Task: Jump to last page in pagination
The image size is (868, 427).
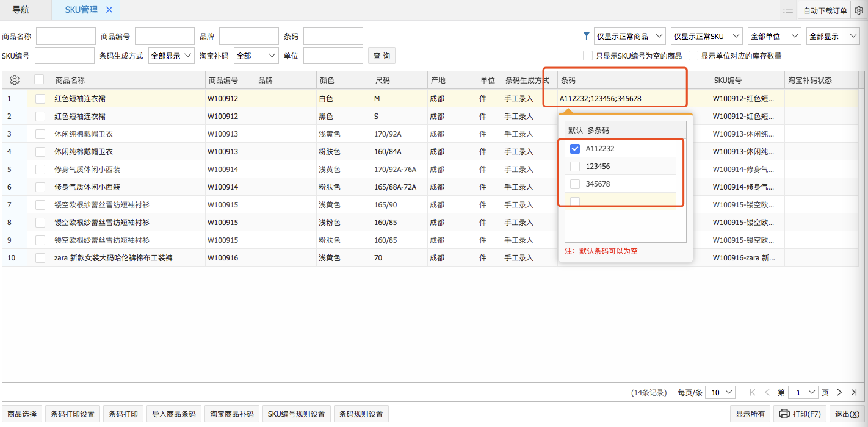Action: click(x=854, y=392)
